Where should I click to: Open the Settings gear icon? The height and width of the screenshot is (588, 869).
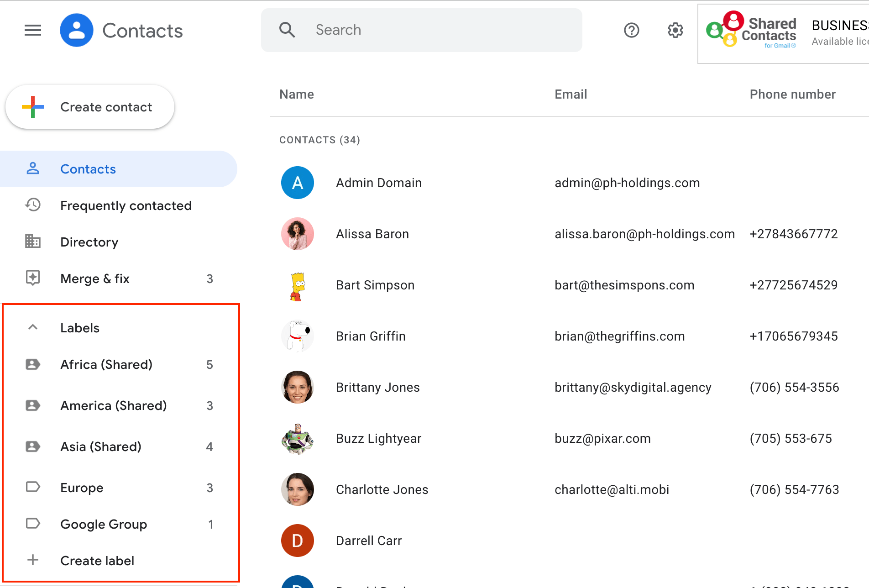(675, 30)
